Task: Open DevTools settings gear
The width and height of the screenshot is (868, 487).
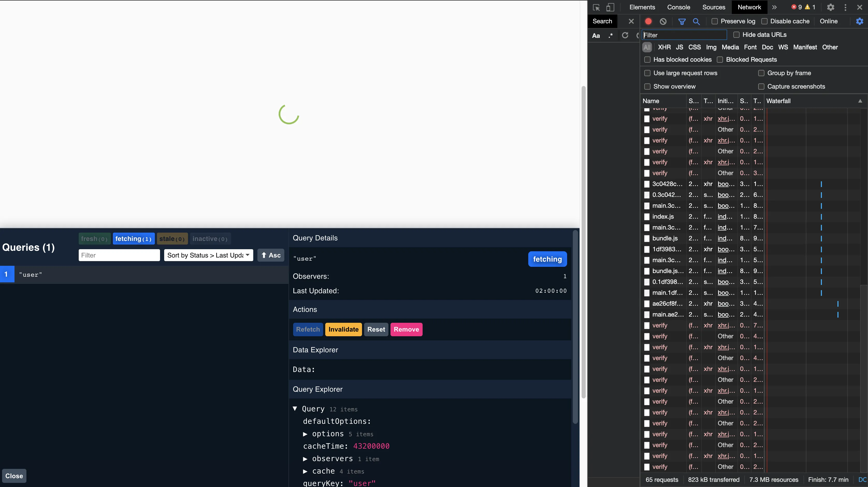Action: pos(831,8)
